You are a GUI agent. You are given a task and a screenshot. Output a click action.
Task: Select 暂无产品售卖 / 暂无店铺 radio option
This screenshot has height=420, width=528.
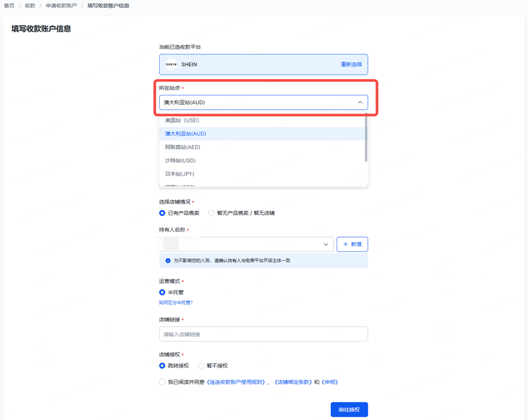(x=212, y=213)
